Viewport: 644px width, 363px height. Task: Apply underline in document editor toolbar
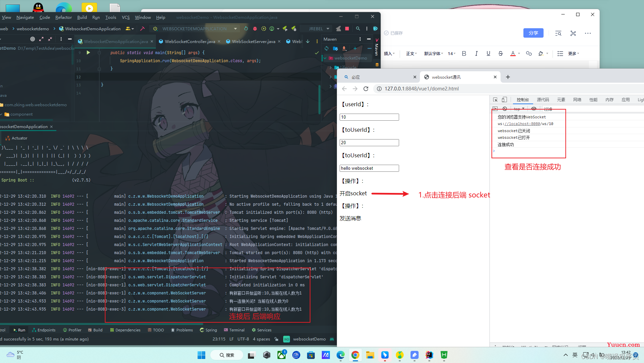click(x=488, y=53)
